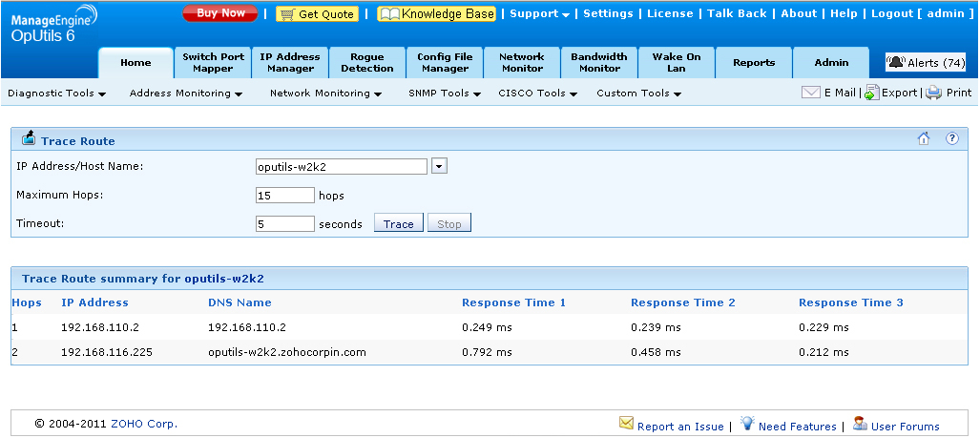
Task: Click the E Mail text link
Action: (840, 93)
